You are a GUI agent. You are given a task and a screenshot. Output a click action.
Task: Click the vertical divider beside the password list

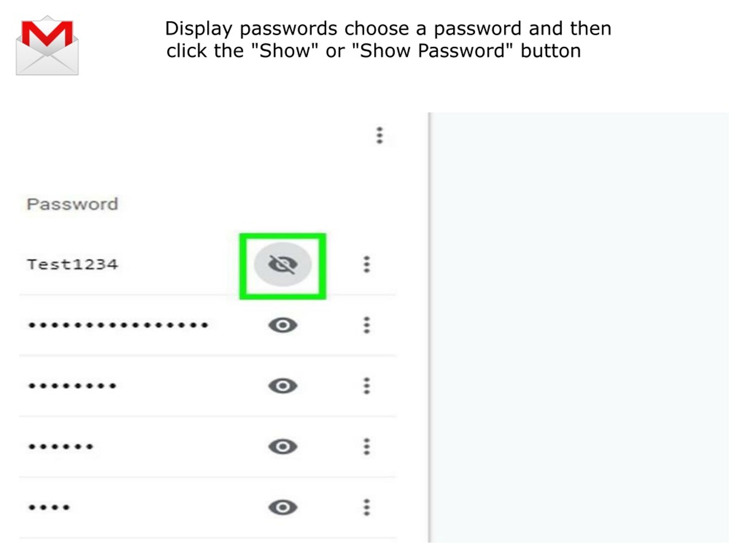429,328
